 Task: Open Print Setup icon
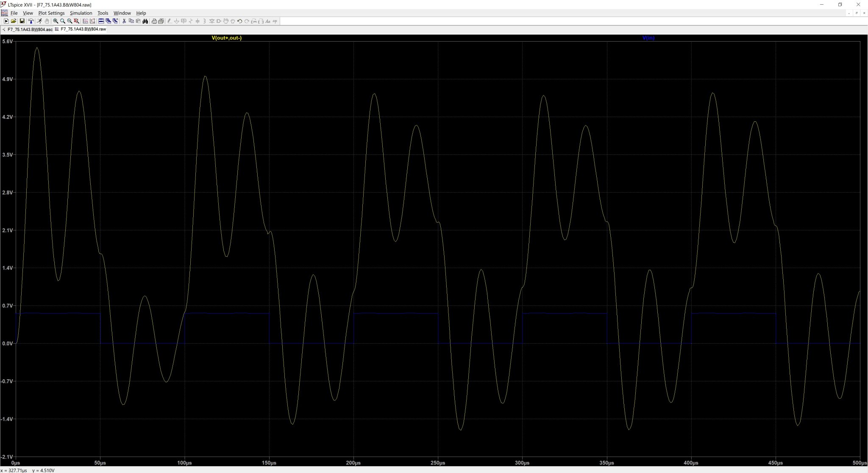[x=161, y=21]
